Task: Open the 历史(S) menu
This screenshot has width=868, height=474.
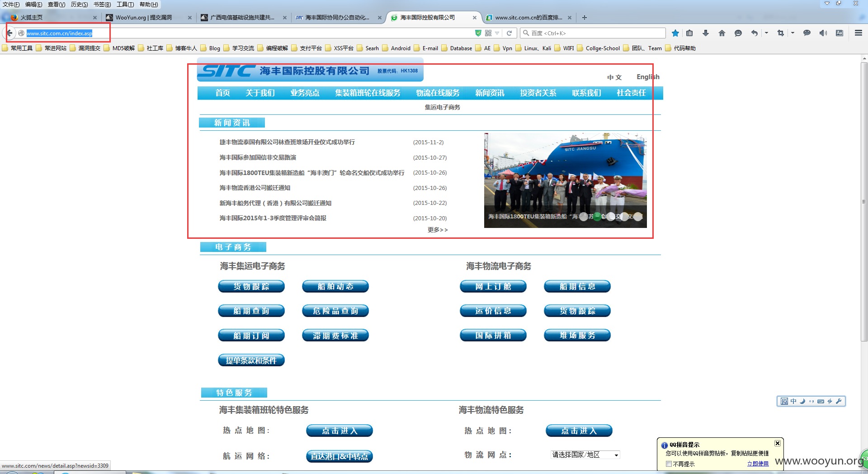Action: [x=80, y=5]
